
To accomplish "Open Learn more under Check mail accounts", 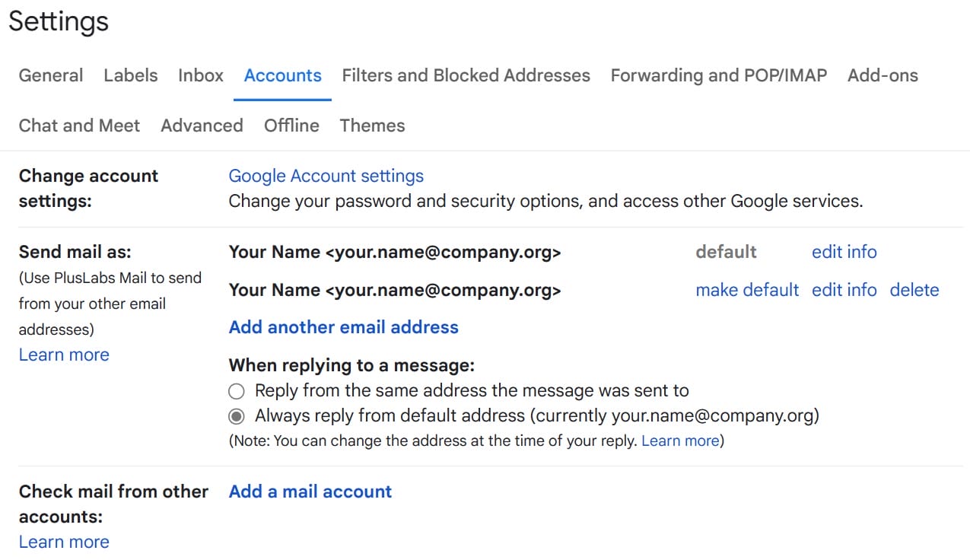I will pos(64,542).
